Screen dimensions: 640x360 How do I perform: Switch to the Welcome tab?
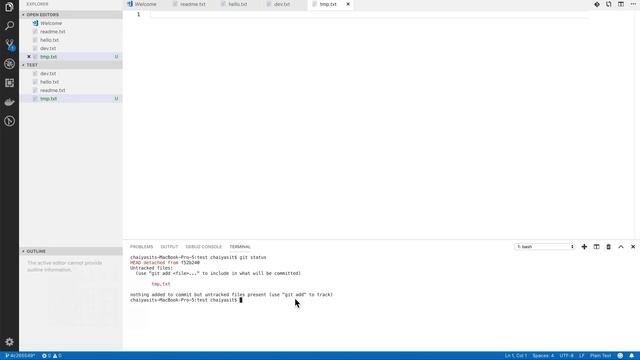point(142,4)
